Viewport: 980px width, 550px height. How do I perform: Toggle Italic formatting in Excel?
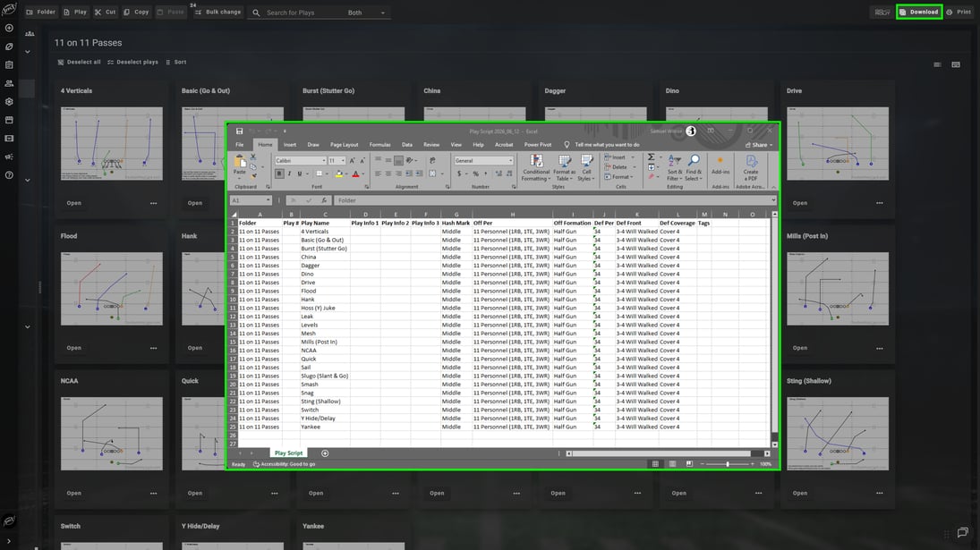[x=289, y=173]
